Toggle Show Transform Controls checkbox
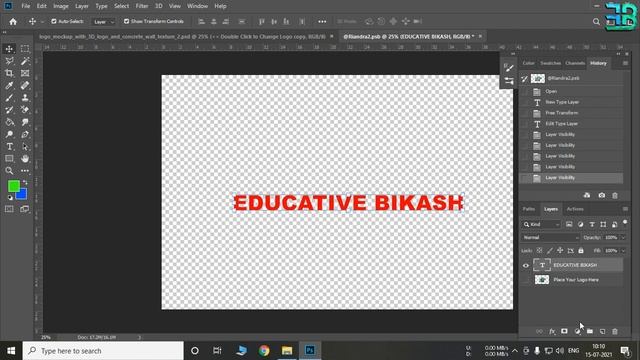The height and width of the screenshot is (360, 640). 126,21
